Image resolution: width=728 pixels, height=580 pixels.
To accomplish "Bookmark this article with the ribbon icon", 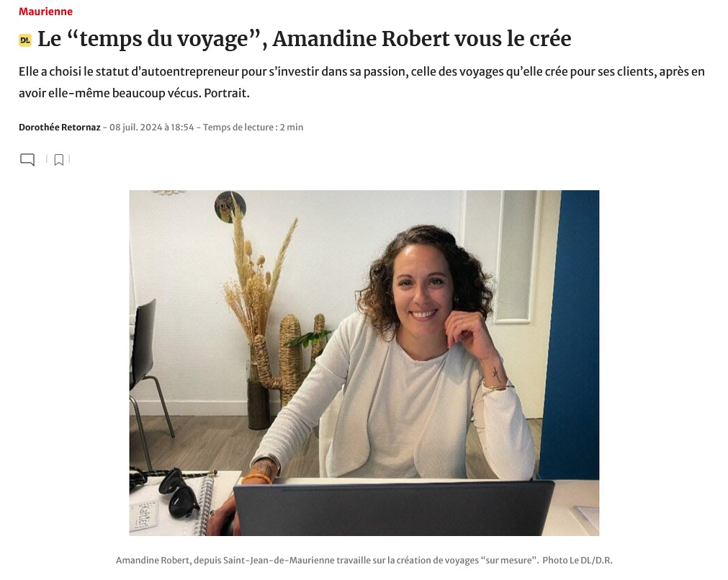I will [x=58, y=160].
